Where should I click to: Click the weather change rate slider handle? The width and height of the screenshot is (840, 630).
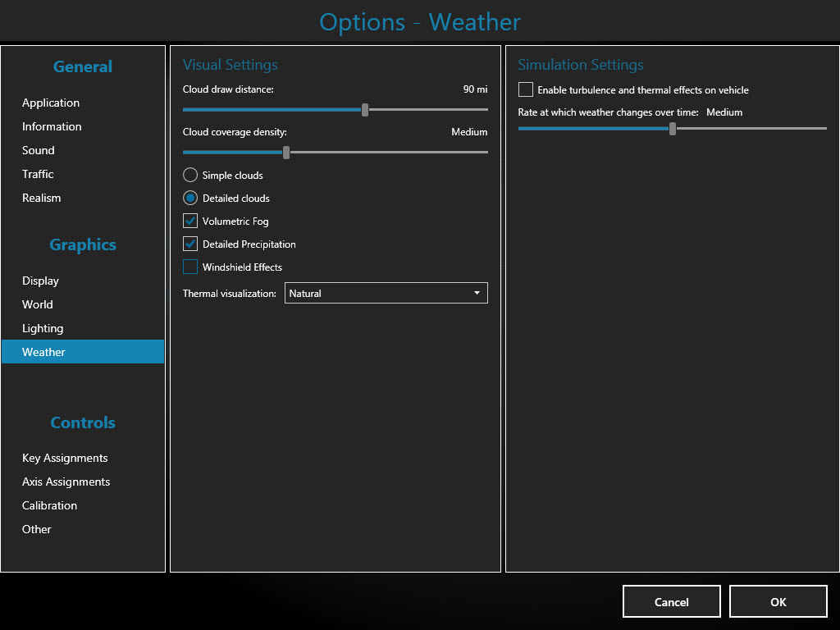(x=673, y=129)
